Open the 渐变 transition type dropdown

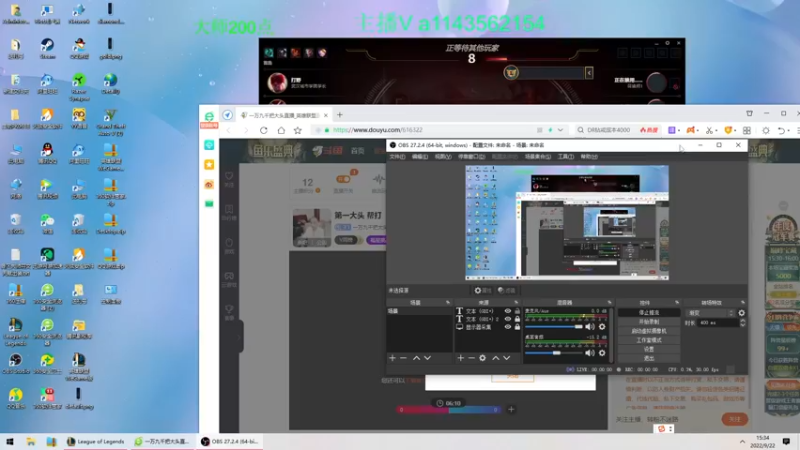[711, 313]
